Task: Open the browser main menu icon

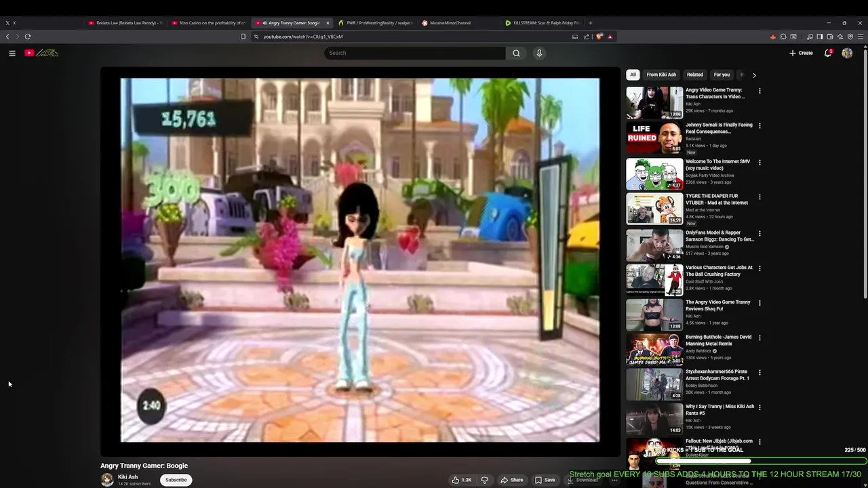Action: (x=861, y=37)
